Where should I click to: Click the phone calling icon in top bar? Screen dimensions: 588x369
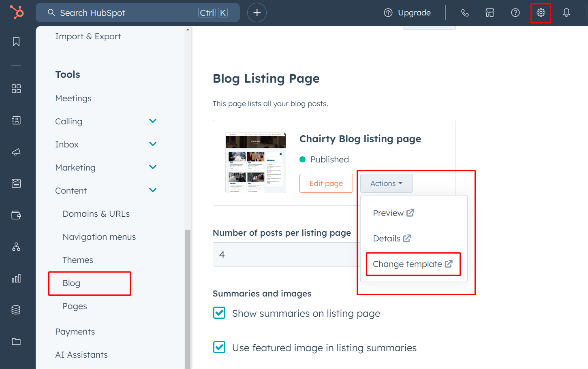[x=465, y=13]
